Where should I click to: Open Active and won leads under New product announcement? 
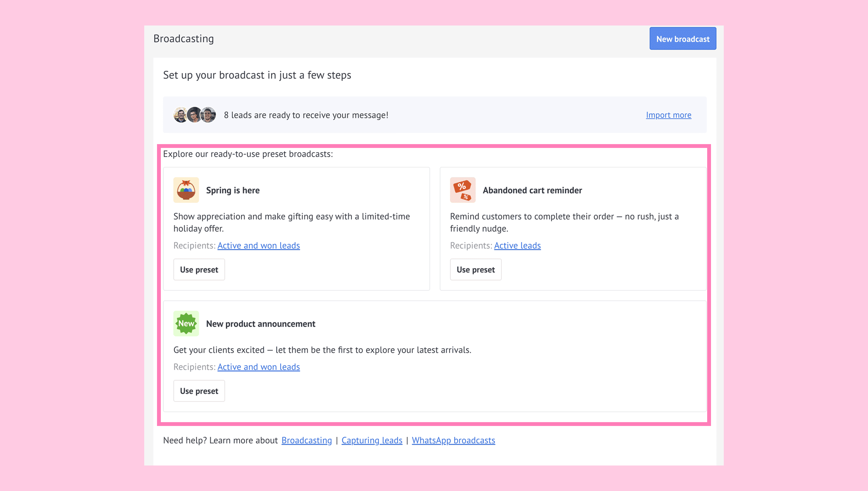click(x=258, y=367)
